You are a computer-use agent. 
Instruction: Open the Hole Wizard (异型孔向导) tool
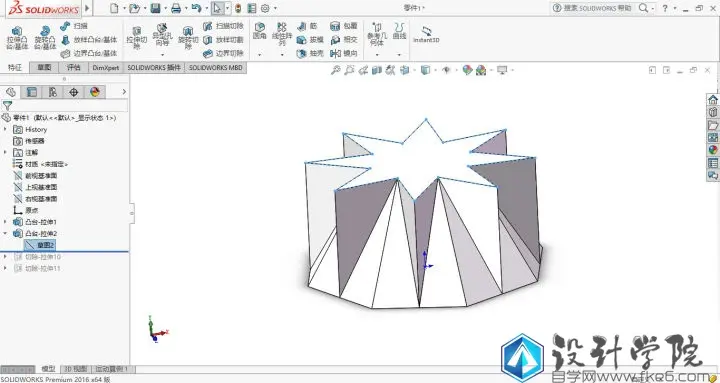pos(162,35)
